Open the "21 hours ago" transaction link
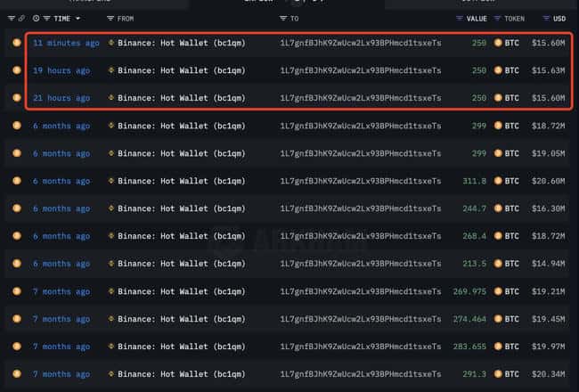 pos(61,98)
